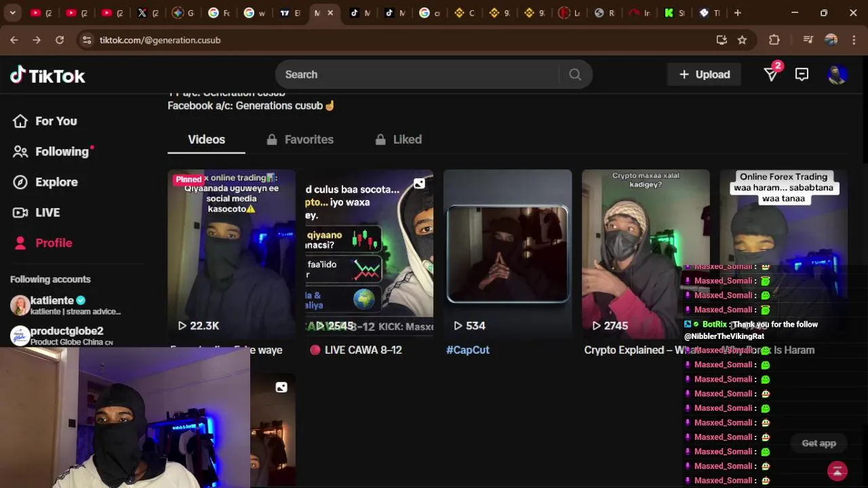Click the browser forward arrow
The image size is (868, 488).
tap(37, 40)
